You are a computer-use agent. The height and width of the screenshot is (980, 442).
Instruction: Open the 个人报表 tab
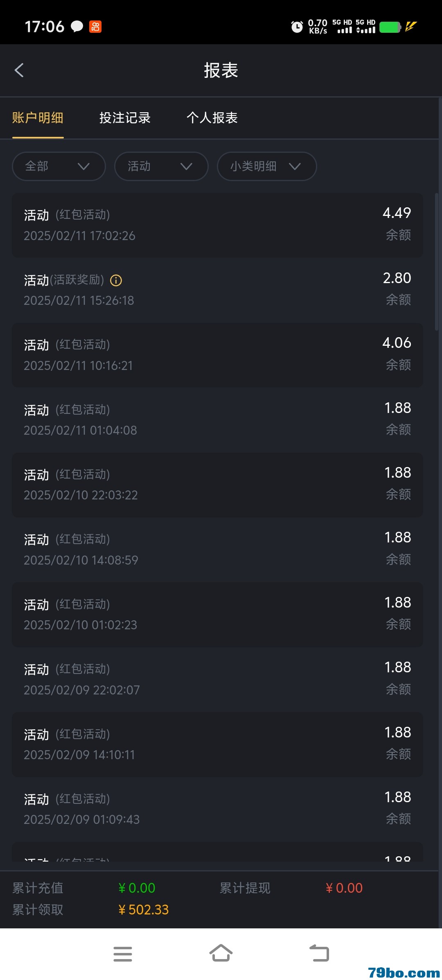point(212,118)
